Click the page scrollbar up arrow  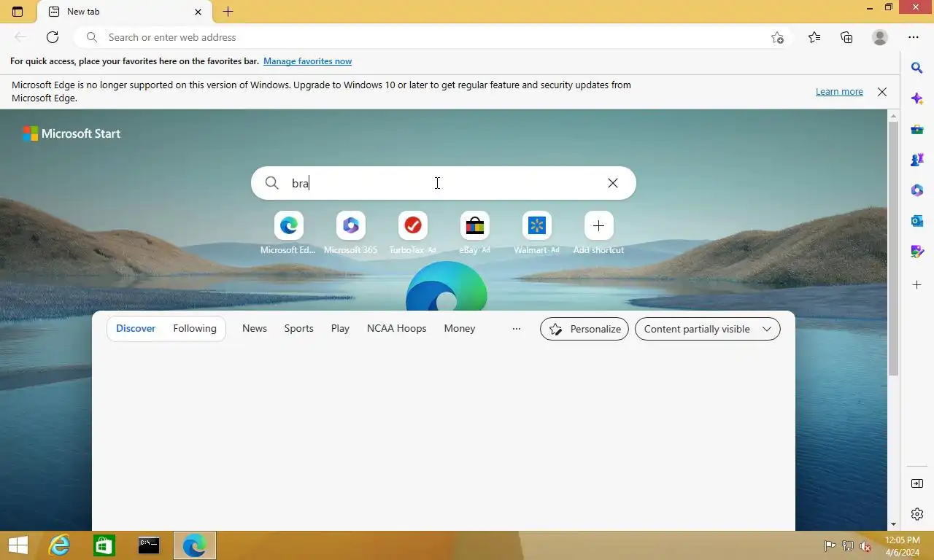pos(893,115)
